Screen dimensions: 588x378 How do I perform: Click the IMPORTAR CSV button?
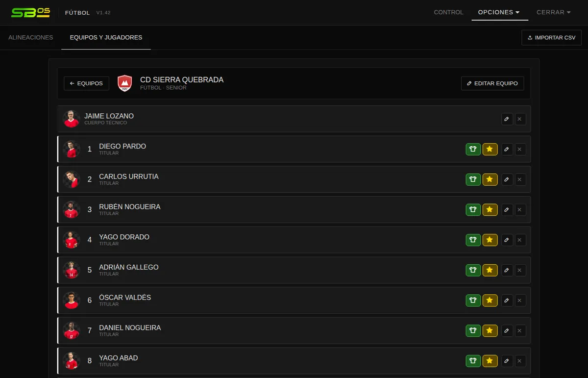coord(551,38)
